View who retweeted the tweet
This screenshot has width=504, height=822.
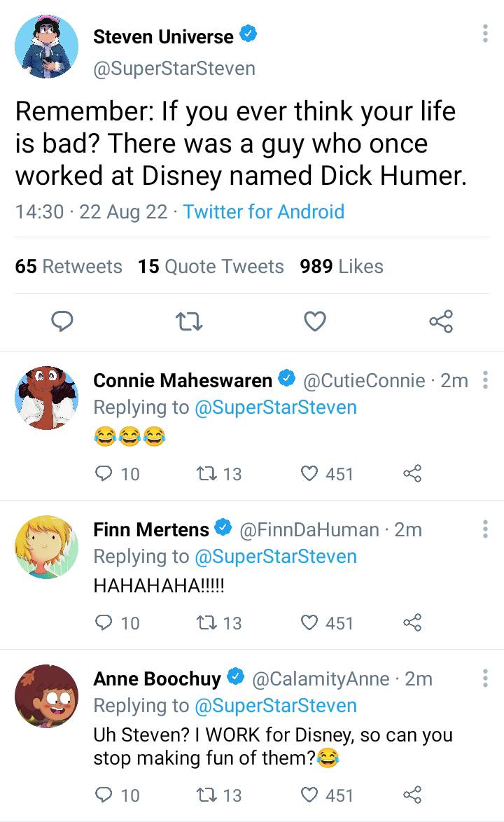point(68,266)
